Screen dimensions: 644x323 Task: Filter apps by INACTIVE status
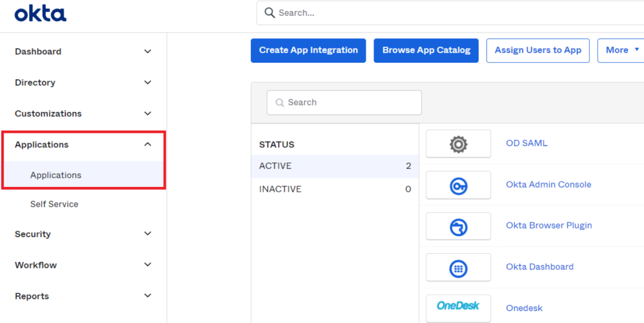coord(335,190)
